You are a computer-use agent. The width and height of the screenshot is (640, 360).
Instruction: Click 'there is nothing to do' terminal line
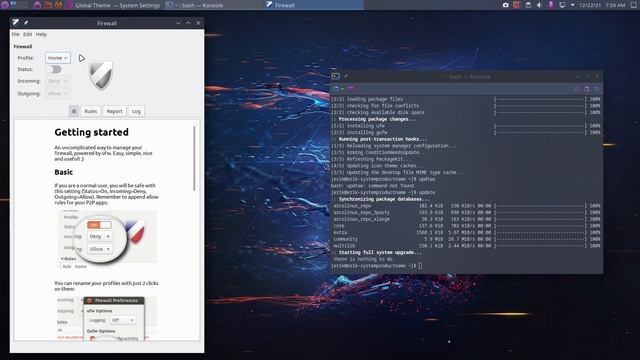(363, 259)
